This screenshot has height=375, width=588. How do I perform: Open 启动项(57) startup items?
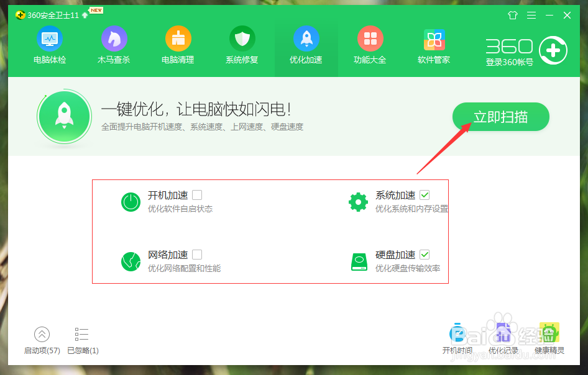click(x=42, y=340)
